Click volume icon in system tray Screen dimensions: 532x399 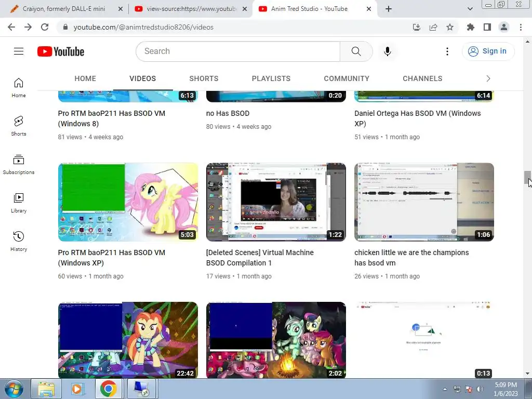[480, 389]
